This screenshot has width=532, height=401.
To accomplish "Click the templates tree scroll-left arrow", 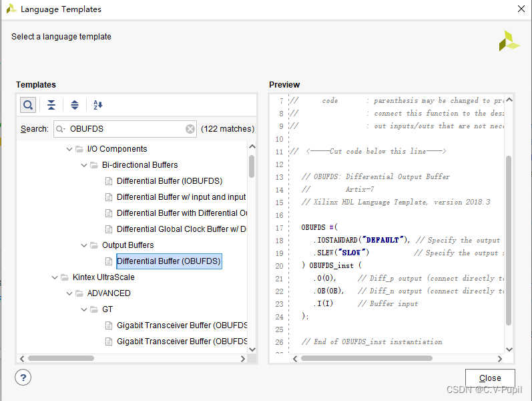I will coord(22,358).
